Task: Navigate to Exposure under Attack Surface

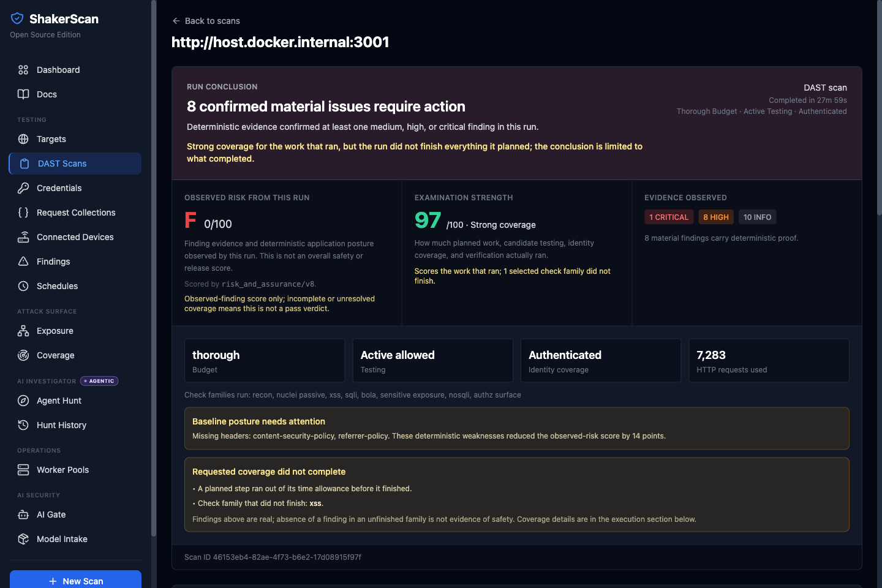Action: pos(75,331)
